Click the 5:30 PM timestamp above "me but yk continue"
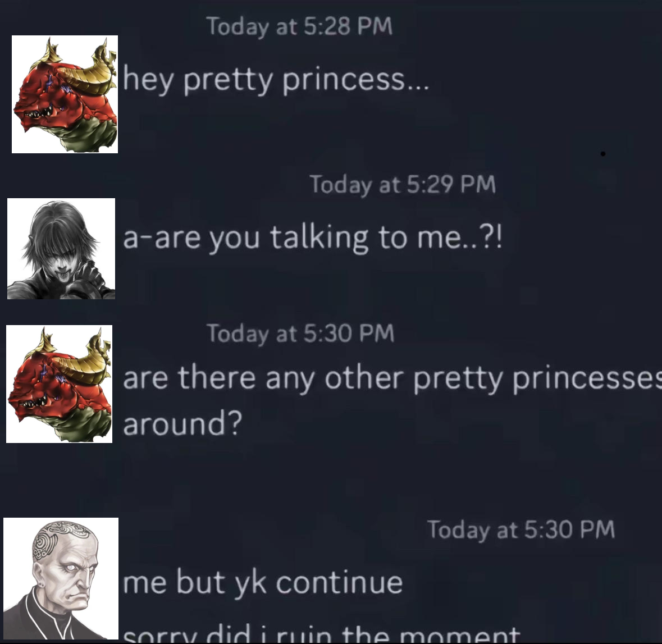662x644 pixels. tap(521, 529)
